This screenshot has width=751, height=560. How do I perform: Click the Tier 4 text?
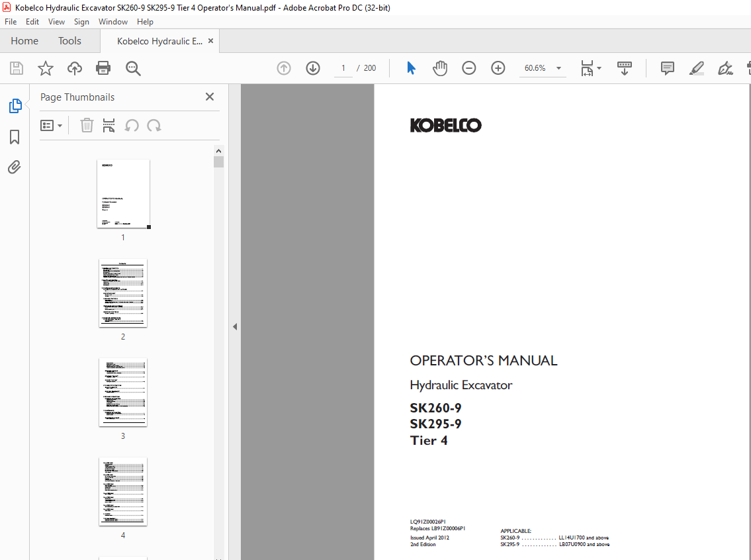[429, 440]
